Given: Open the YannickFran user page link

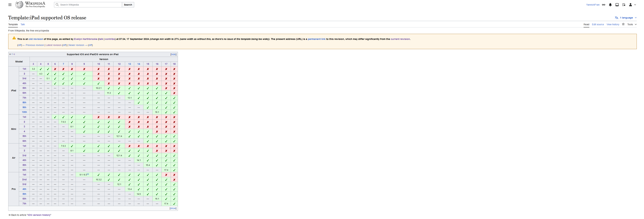Looking at the screenshot, I should click(593, 5).
